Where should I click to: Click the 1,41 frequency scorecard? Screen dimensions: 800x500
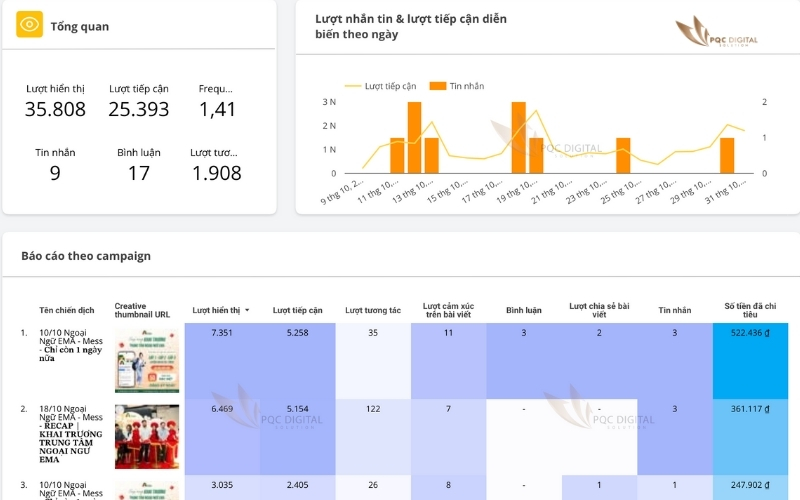click(x=217, y=102)
